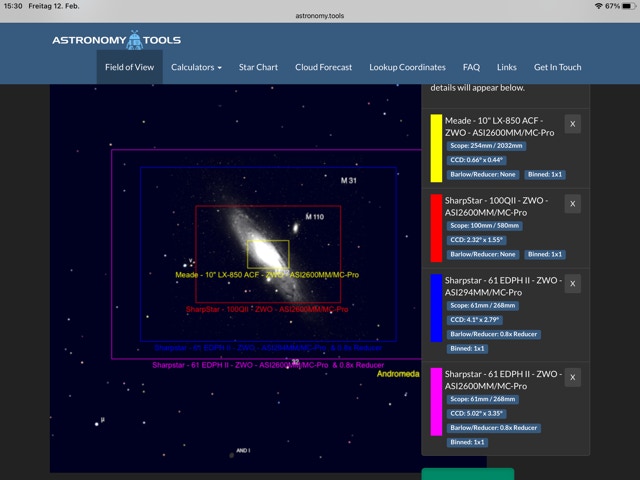640x480 pixels.
Task: Click the magenta swatch for 61 EDPH II ASI2600MM
Action: coord(436,402)
